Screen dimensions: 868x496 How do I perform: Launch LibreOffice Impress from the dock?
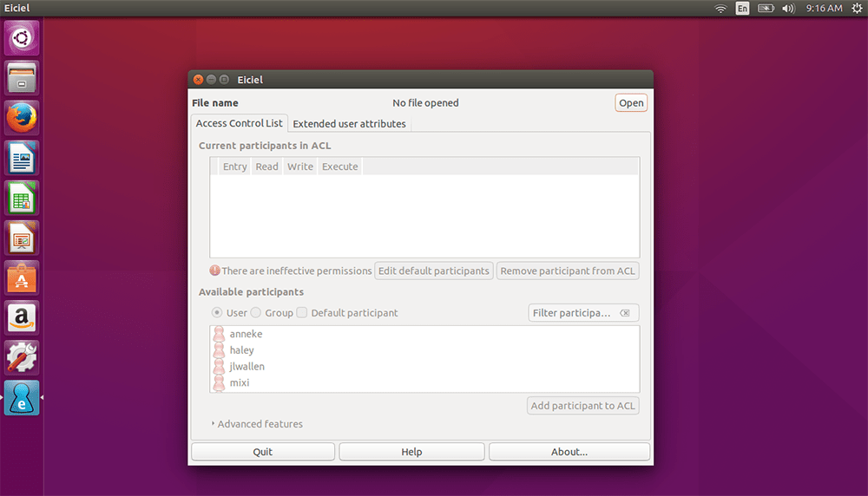[x=22, y=238]
